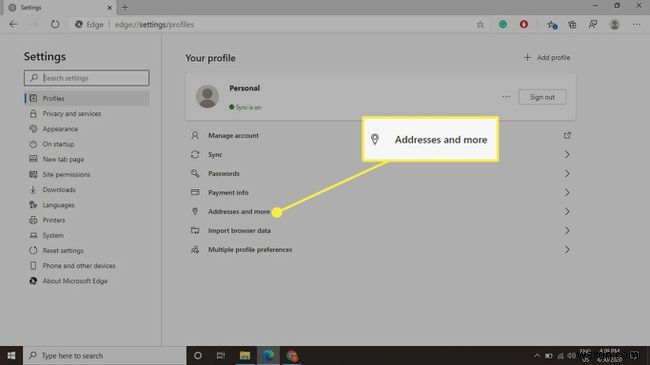Click the Import browser data folder icon
650x365 pixels.
[195, 230]
